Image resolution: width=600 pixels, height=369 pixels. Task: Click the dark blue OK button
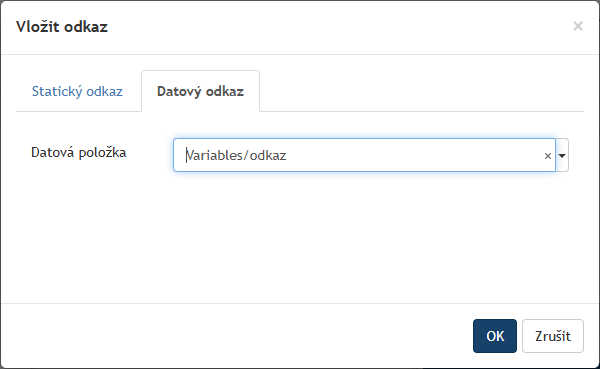[x=495, y=336]
